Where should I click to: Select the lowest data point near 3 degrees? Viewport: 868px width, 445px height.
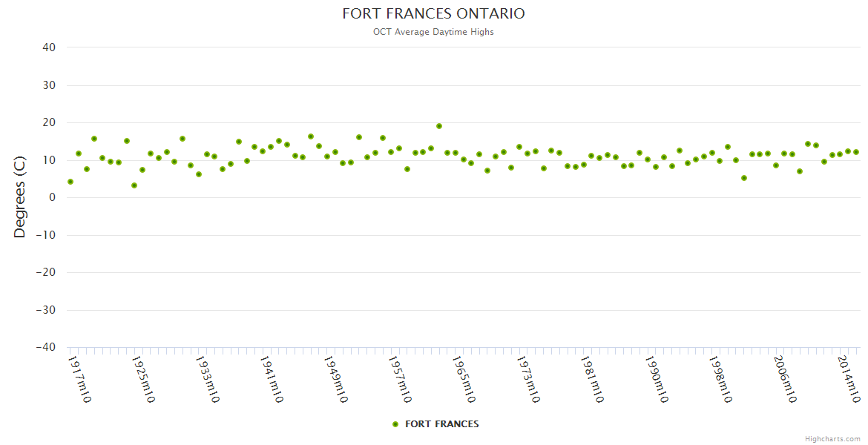134,185
